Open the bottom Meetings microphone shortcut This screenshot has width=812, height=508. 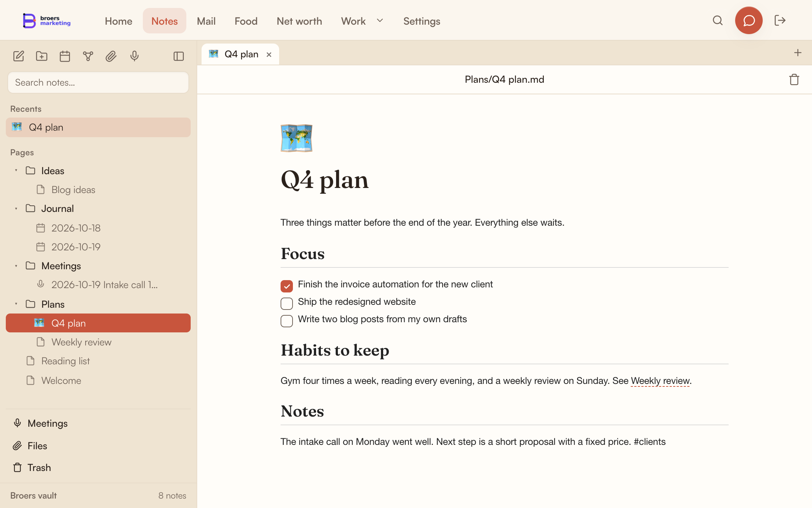(x=98, y=423)
